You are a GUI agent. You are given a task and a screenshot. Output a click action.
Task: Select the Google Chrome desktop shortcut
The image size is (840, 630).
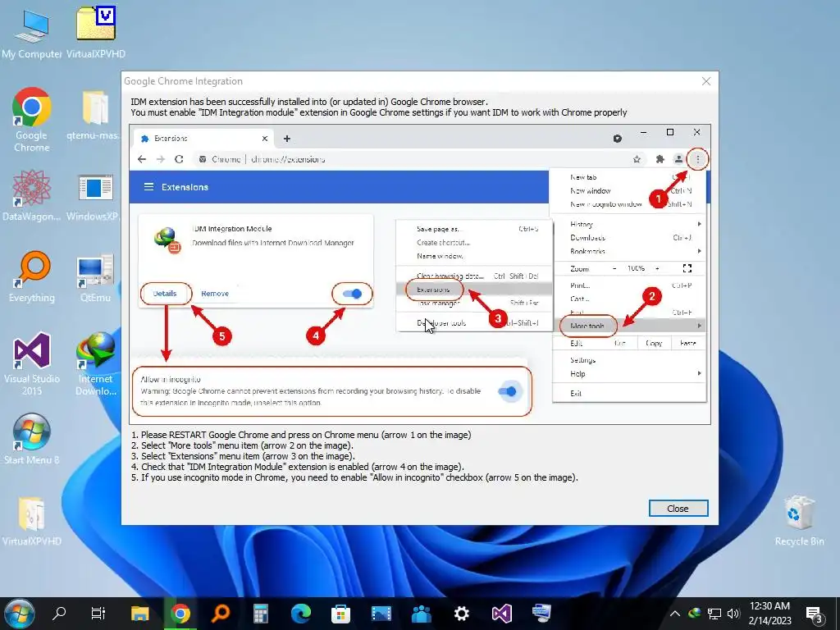pyautogui.click(x=32, y=120)
